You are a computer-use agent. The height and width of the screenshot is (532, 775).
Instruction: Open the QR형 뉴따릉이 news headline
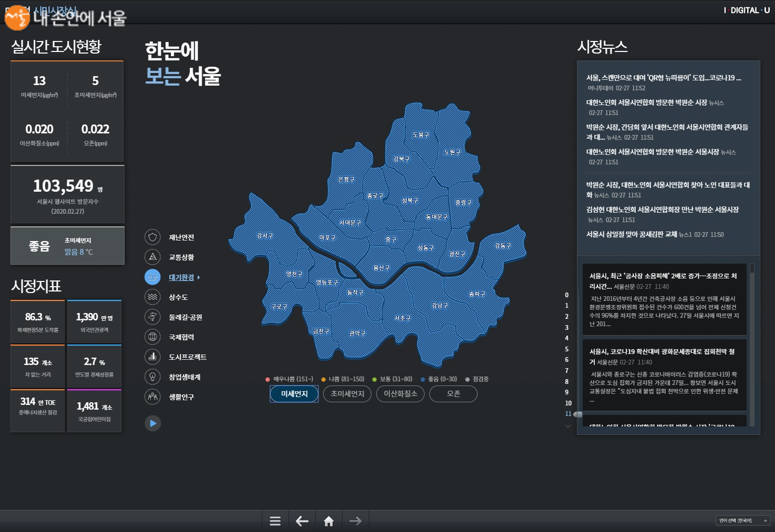663,78
